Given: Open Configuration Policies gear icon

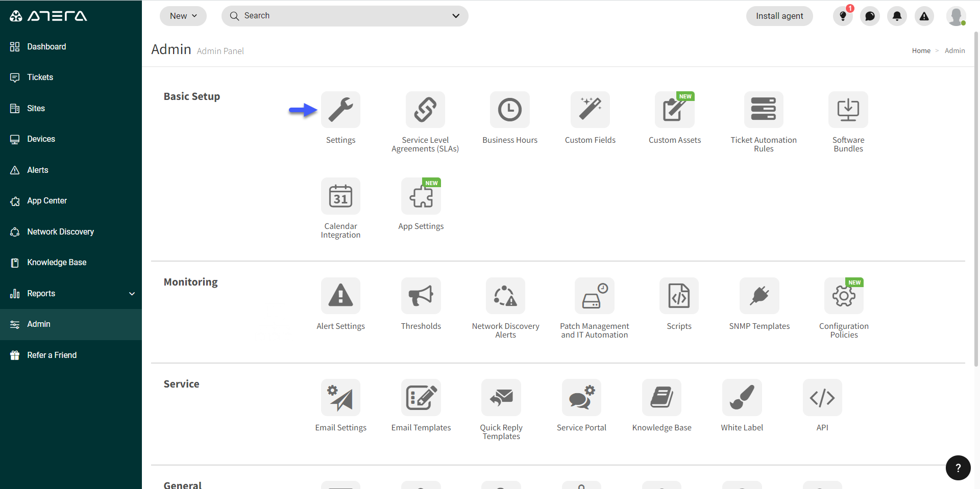Looking at the screenshot, I should click(844, 296).
